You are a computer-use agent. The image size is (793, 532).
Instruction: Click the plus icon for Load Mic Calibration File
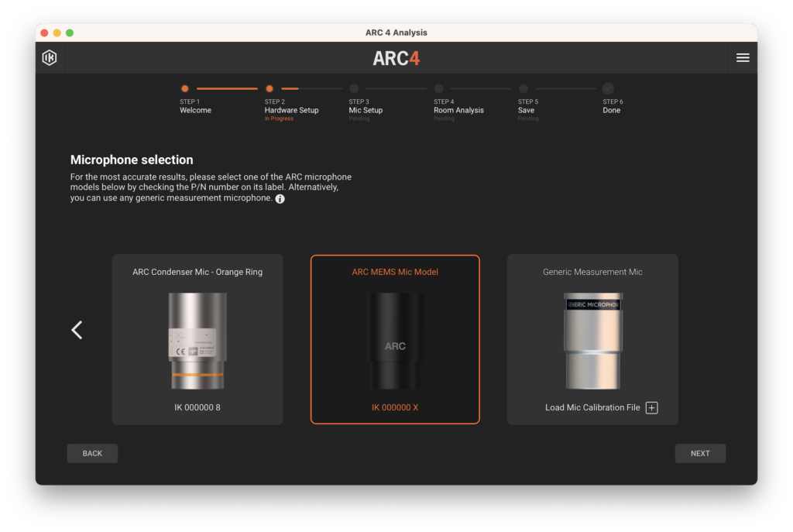(x=651, y=408)
